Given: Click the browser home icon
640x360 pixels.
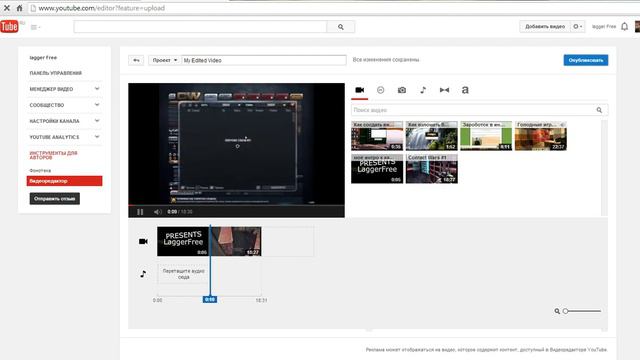Looking at the screenshot, I should [x=20, y=8].
